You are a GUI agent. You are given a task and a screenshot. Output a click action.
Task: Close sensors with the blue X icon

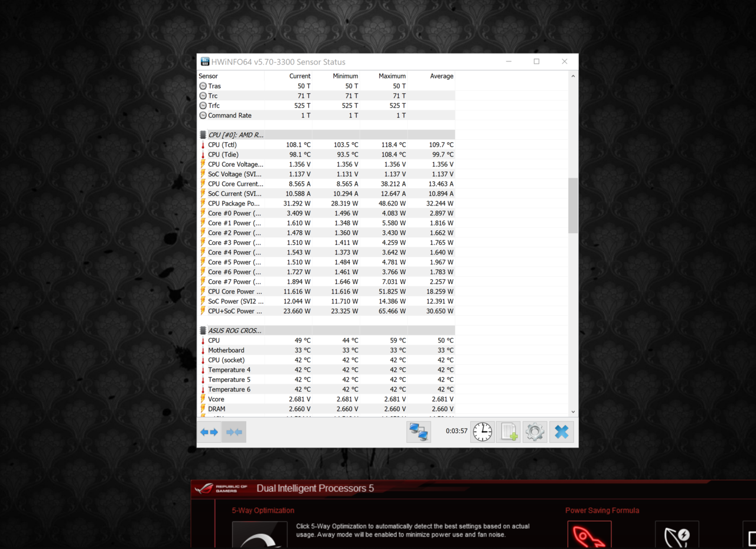562,432
